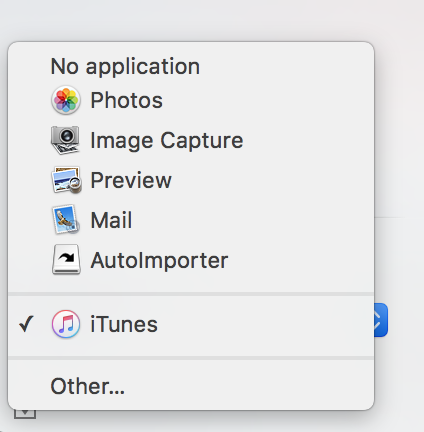Select the Mail menu entry text

(111, 220)
